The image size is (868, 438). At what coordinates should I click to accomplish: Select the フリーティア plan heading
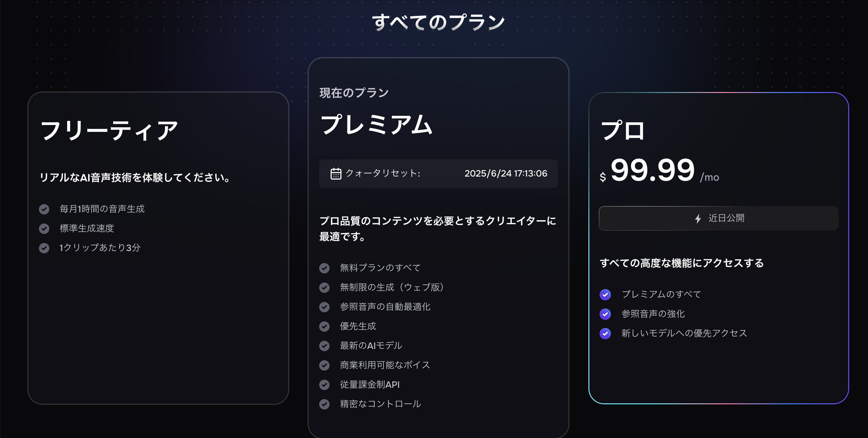(x=109, y=131)
